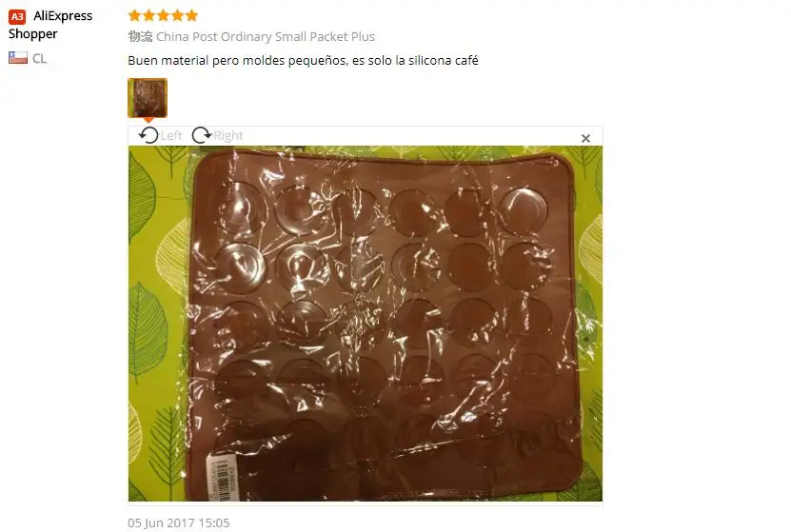Screen dimensions: 791x532
Task: Click the barcode sticker in the photo
Action: (225, 478)
